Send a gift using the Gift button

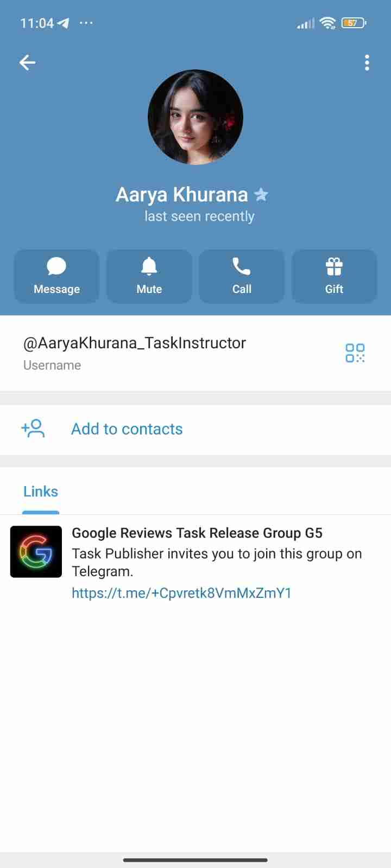[334, 276]
